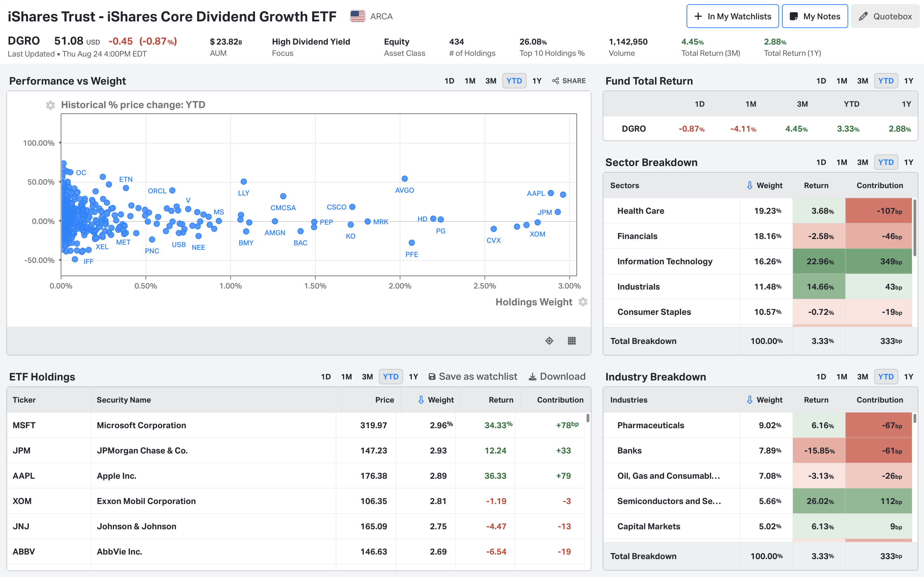Click the PFE point on the chart
924x577 pixels.
coord(411,243)
